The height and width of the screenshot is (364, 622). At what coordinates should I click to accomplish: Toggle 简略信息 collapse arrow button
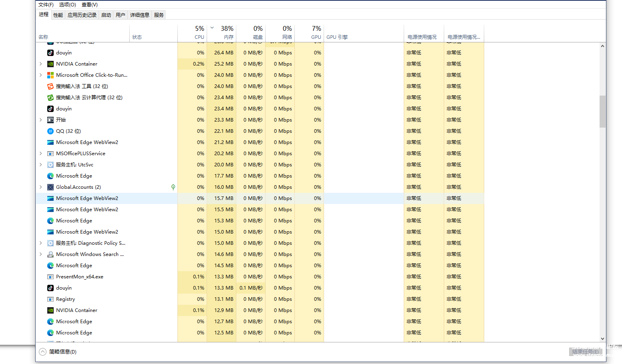(43, 352)
